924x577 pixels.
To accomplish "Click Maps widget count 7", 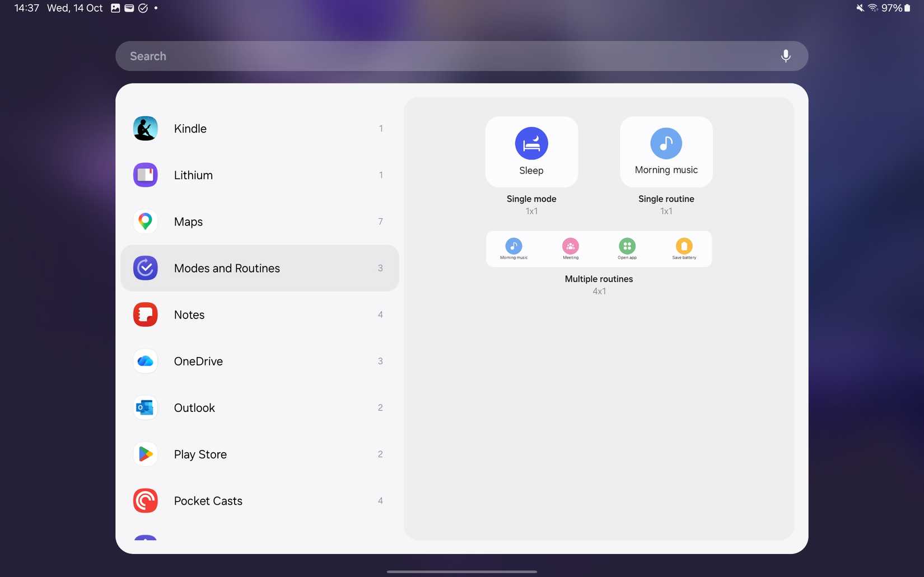I will (x=380, y=222).
